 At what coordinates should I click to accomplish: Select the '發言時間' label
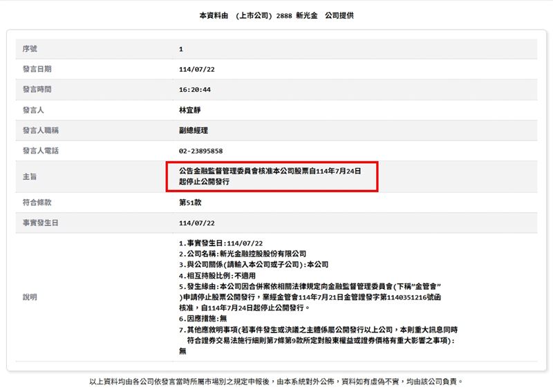(37, 89)
